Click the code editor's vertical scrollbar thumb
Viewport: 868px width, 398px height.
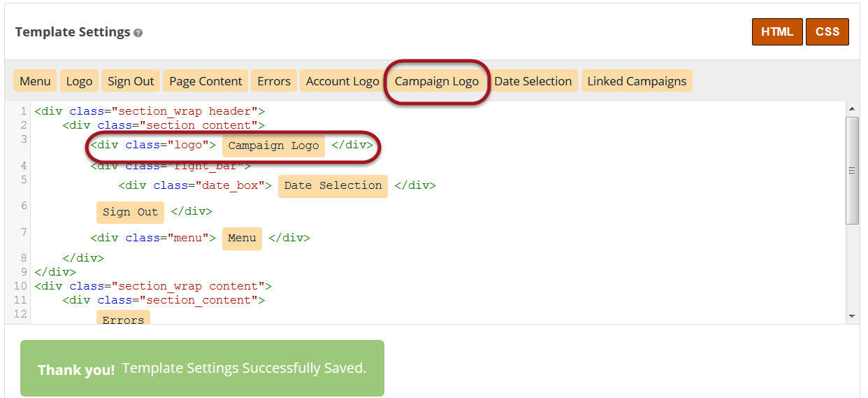[851, 170]
